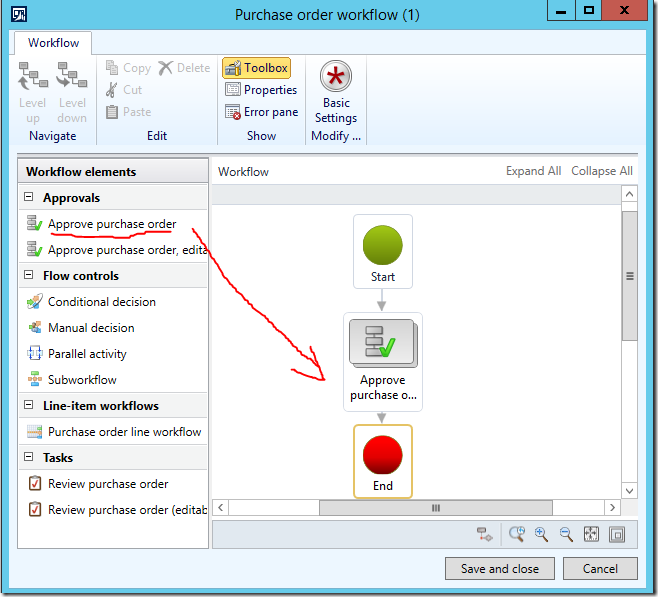Click the canvas scroll up arrow
658x597 pixels.
(x=629, y=194)
